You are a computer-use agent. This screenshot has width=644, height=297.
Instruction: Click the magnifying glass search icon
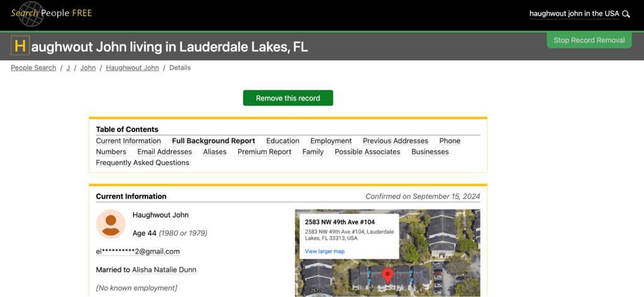tap(626, 14)
